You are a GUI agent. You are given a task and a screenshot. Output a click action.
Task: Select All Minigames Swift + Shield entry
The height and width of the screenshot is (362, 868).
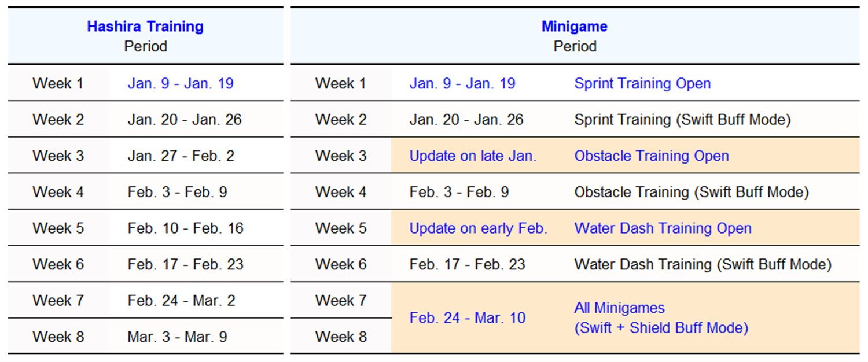pyautogui.click(x=661, y=318)
